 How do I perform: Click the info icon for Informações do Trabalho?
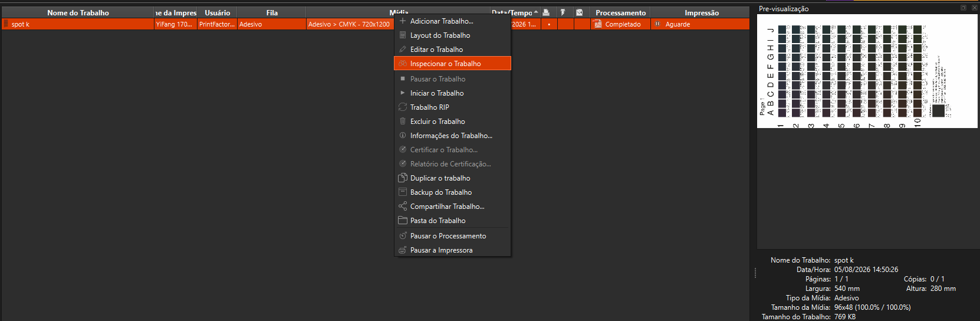[x=403, y=136]
